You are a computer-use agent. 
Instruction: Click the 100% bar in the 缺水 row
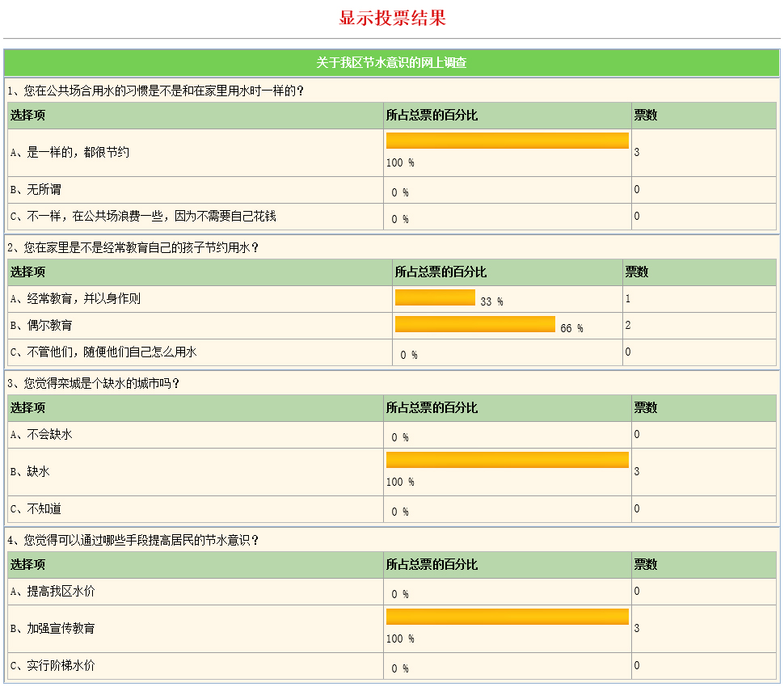tap(507, 460)
